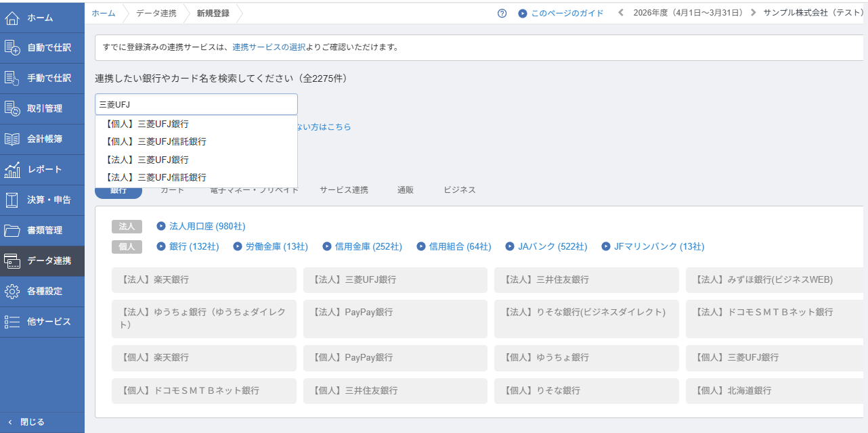Choose 【法人】りそな銀行(ビジネスダイレクト) button
Viewport: 868px width, 433px height.
tap(586, 319)
